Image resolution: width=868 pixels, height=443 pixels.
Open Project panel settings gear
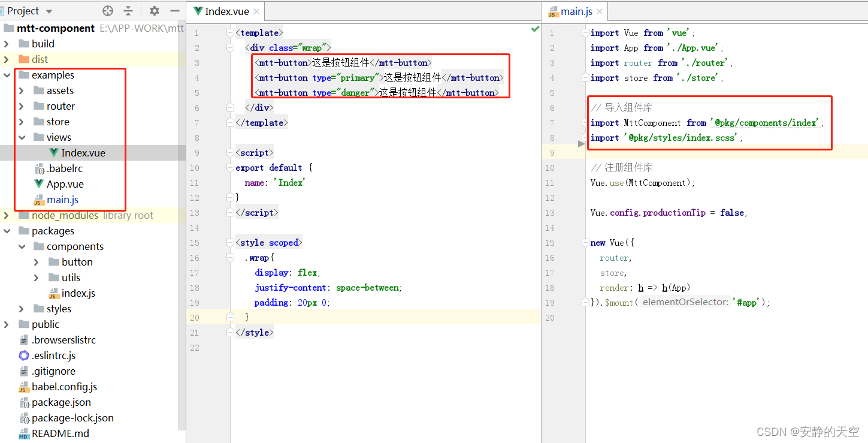tap(155, 11)
